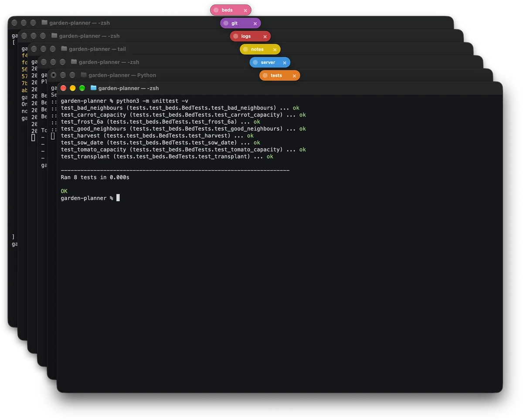
Task: Click the test_good_neighbours result line
Action: 183,129
